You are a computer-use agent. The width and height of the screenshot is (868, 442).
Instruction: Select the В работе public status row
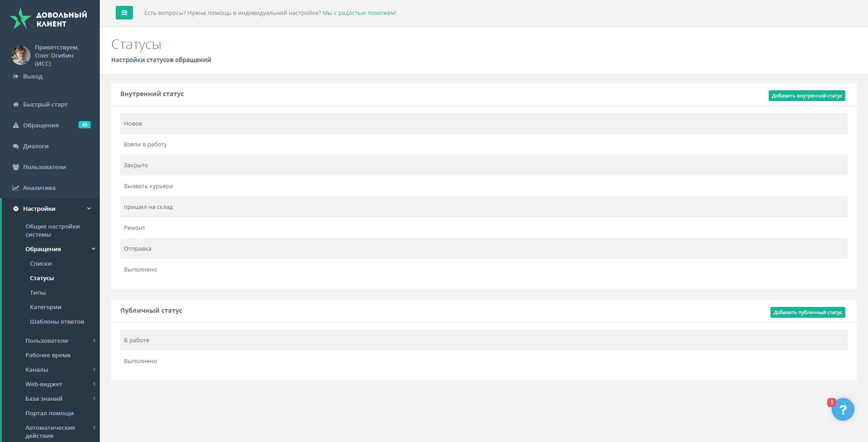pos(484,340)
